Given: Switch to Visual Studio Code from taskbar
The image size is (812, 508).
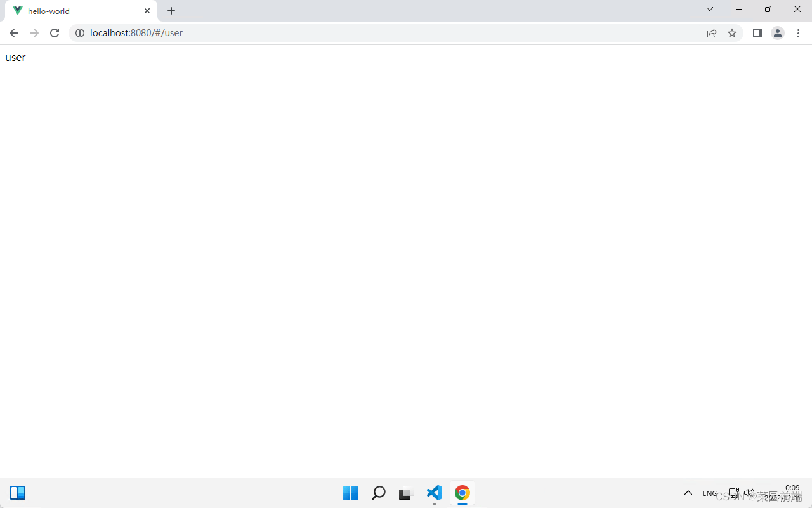Looking at the screenshot, I should pos(434,493).
